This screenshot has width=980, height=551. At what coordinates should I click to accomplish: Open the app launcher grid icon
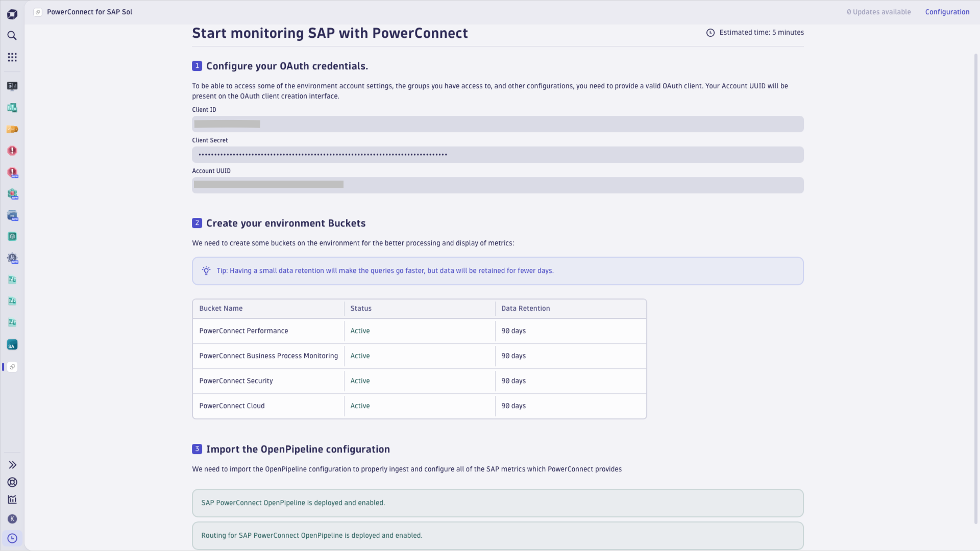[x=12, y=57]
